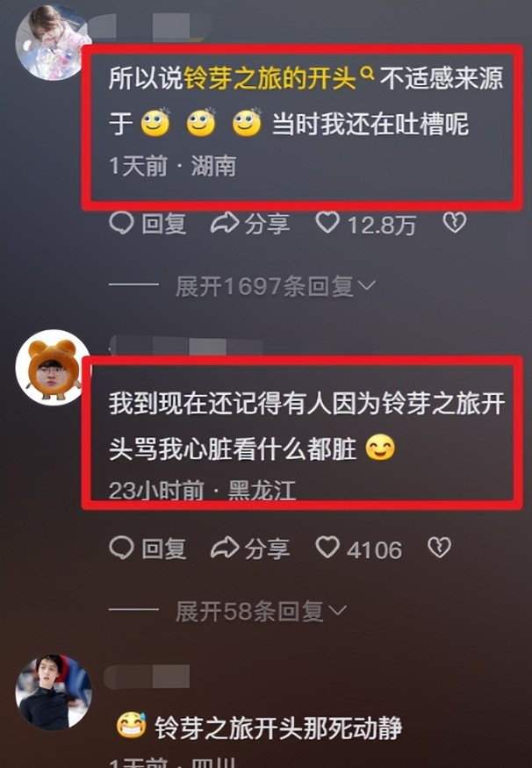Dislike the Heilongjiang comment with broken heart
This screenshot has width=532, height=768.
point(439,548)
